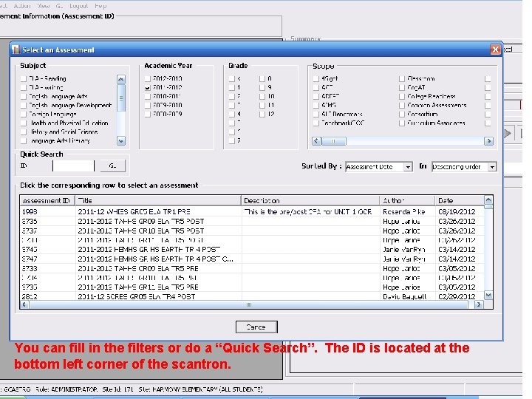The width and height of the screenshot is (532, 399).
Task: Click the Subject list scroll down arrow
Action: (x=121, y=141)
